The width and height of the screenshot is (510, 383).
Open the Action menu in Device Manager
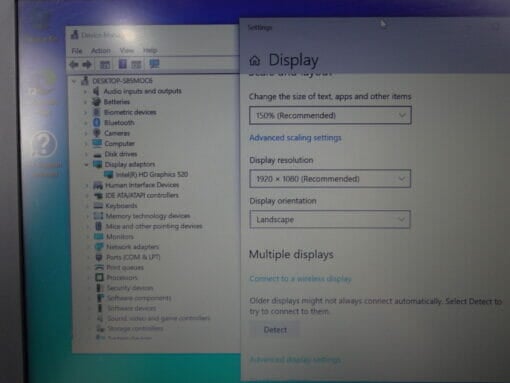[x=101, y=51]
